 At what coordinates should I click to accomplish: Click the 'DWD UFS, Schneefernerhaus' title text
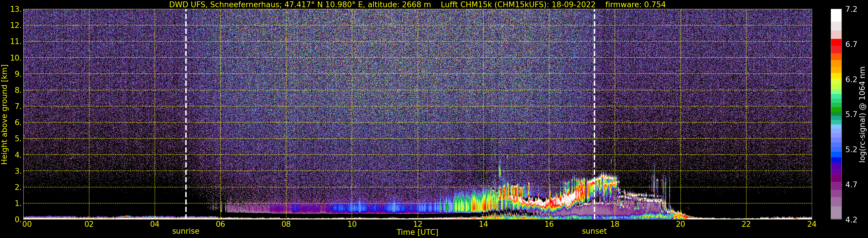coord(225,4)
